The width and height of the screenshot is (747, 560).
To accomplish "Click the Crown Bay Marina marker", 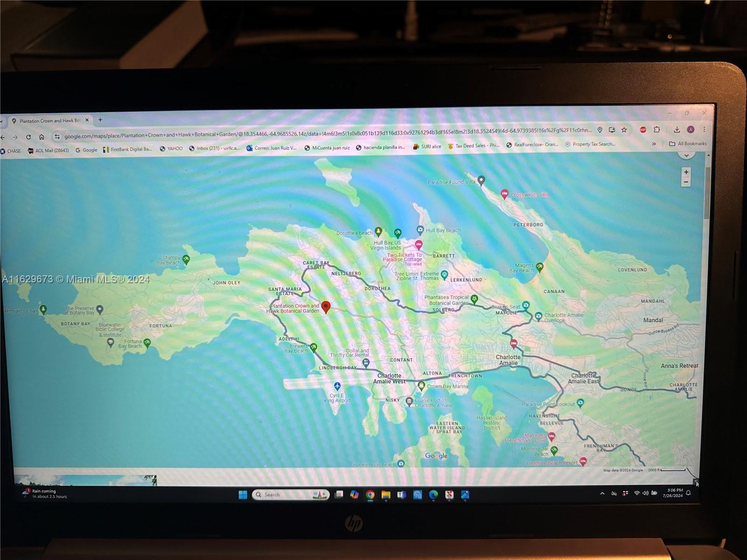I will point(421,385).
